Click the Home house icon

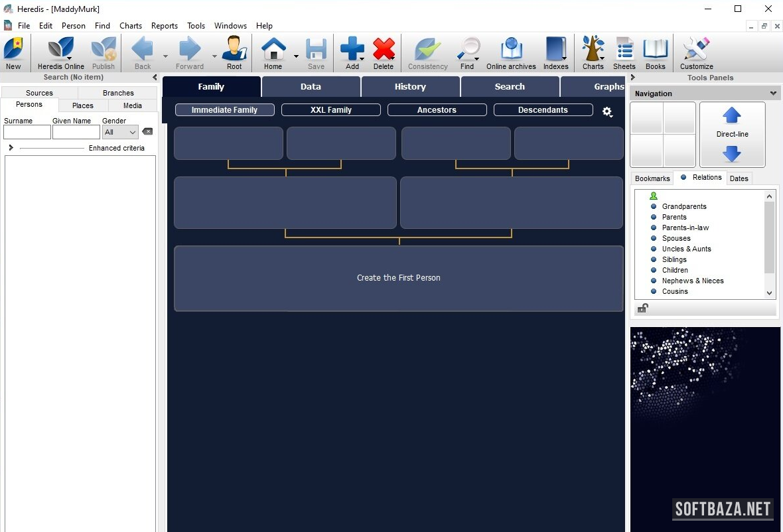pos(273,50)
